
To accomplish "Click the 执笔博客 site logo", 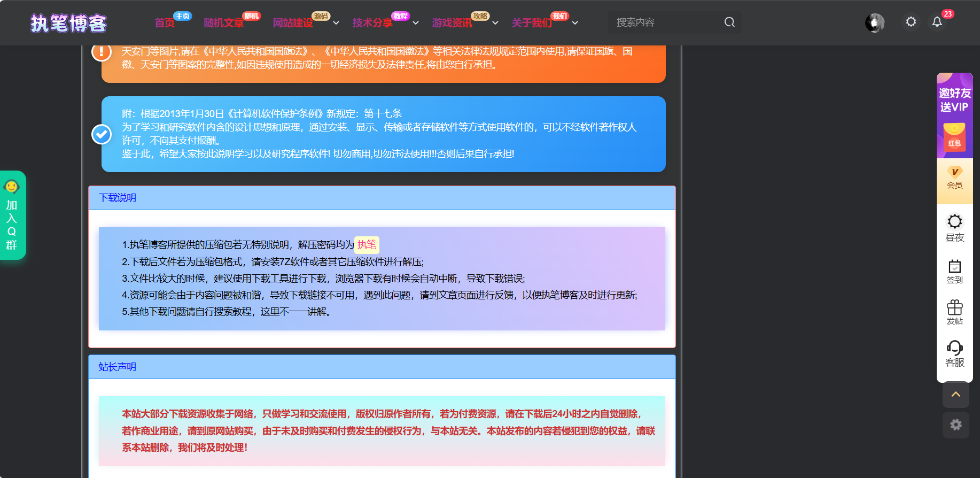I will (68, 23).
